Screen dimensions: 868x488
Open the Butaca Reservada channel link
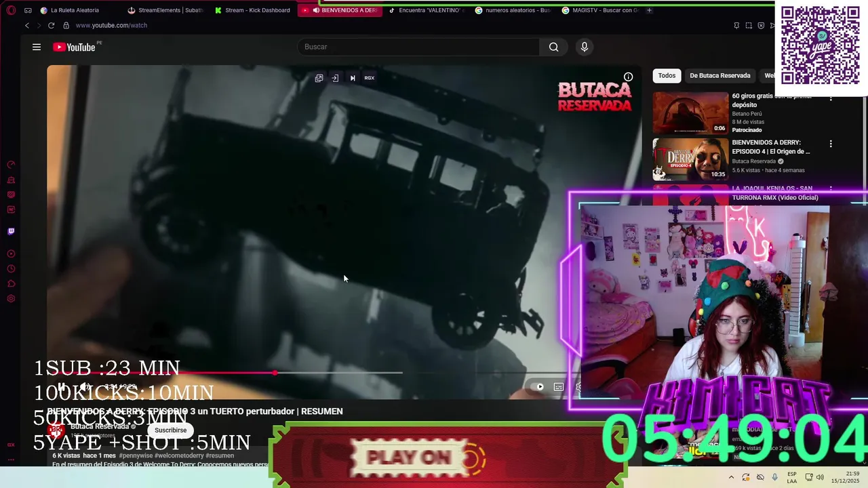pos(100,426)
